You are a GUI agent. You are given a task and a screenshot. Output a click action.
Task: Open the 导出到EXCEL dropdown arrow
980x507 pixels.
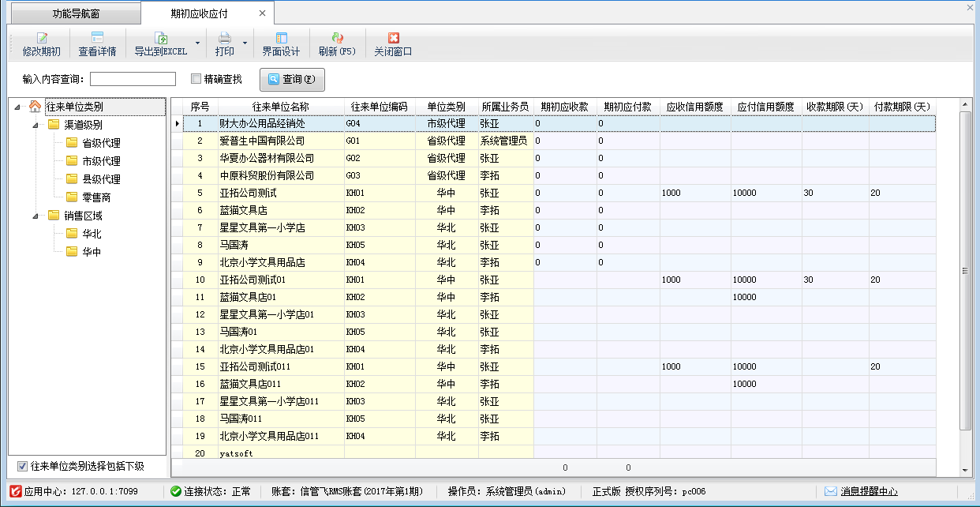(196, 43)
